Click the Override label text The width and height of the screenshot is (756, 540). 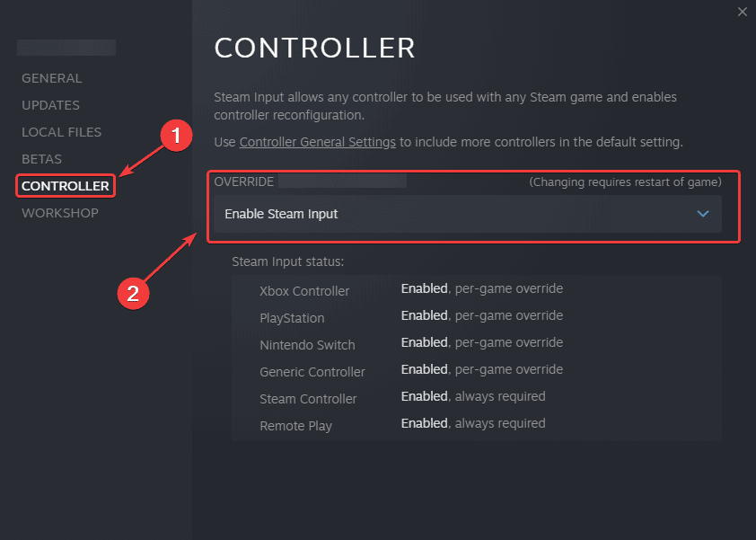click(242, 181)
